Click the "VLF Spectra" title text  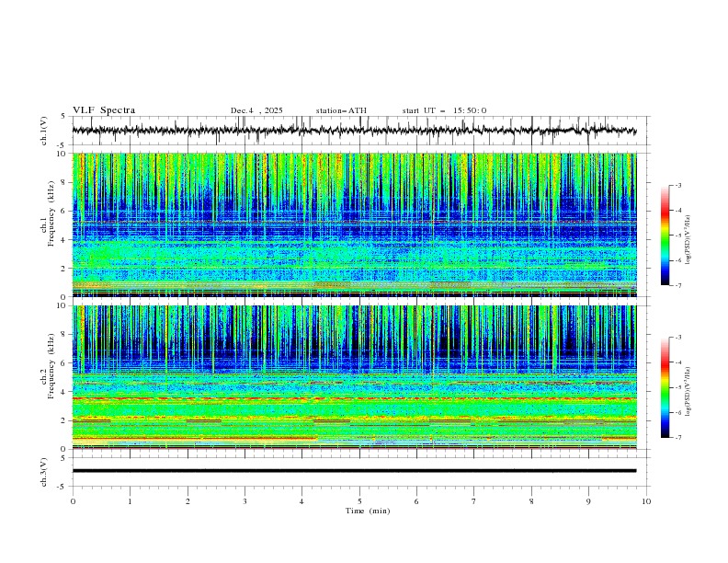pyautogui.click(x=104, y=110)
